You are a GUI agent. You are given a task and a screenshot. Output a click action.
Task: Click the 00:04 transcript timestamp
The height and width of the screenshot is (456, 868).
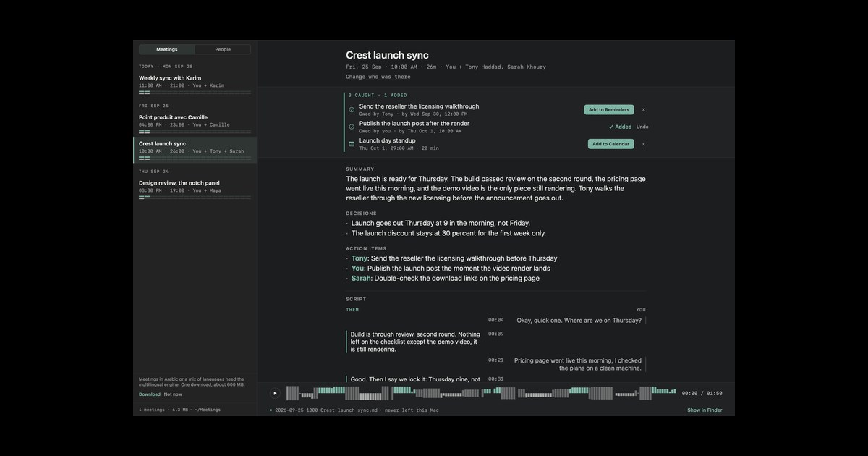(496, 320)
